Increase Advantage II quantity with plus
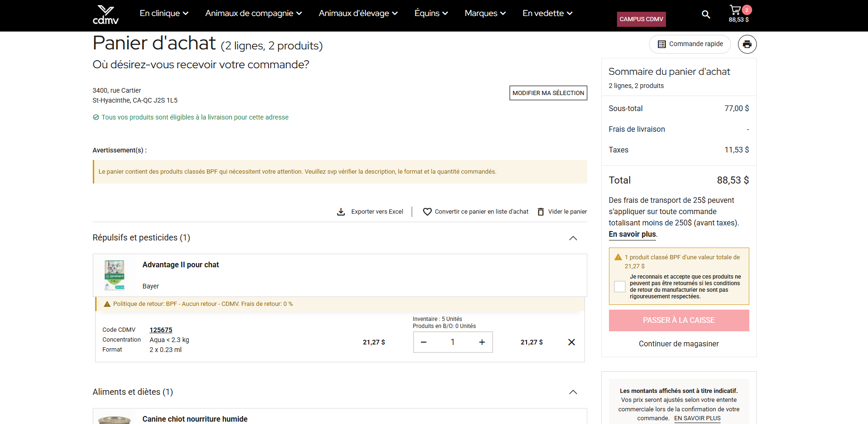 tap(482, 342)
